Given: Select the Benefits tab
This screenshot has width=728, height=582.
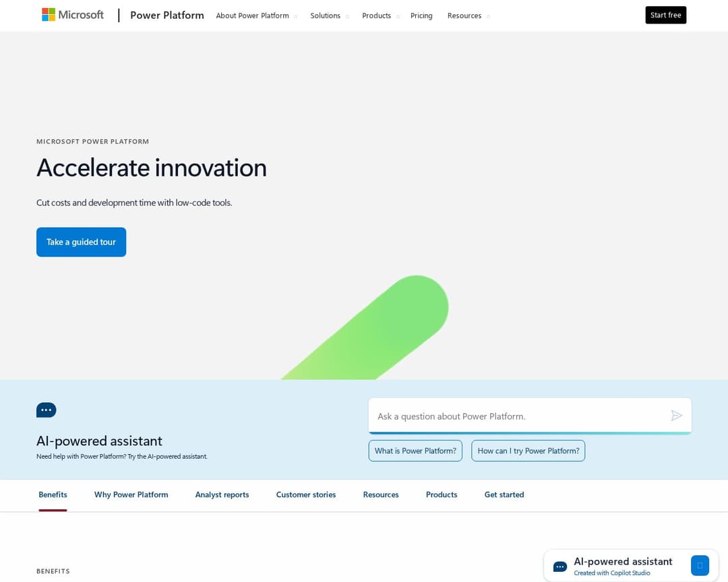Looking at the screenshot, I should [x=53, y=494].
